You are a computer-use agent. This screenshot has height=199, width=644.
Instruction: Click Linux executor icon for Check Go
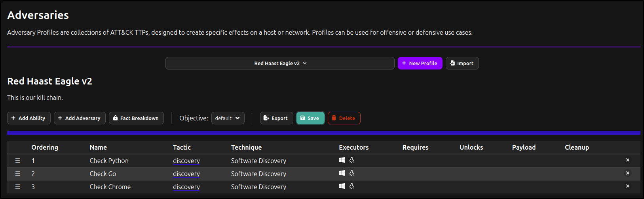[x=351, y=173]
